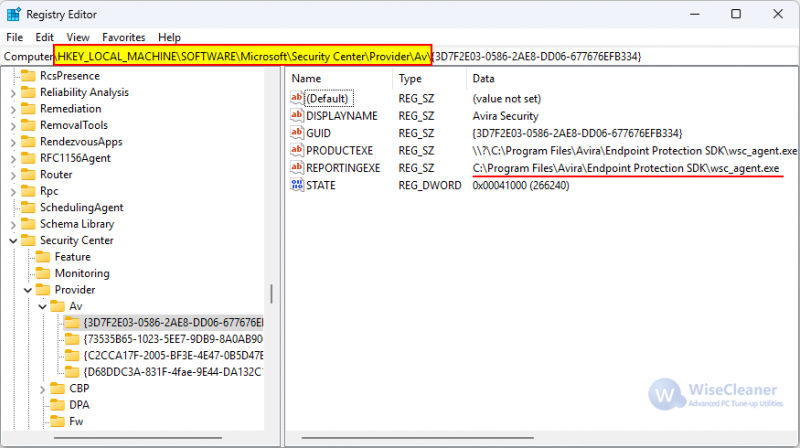Expand the Remediation key
Screen dimensions: 800x448
(x=13, y=109)
